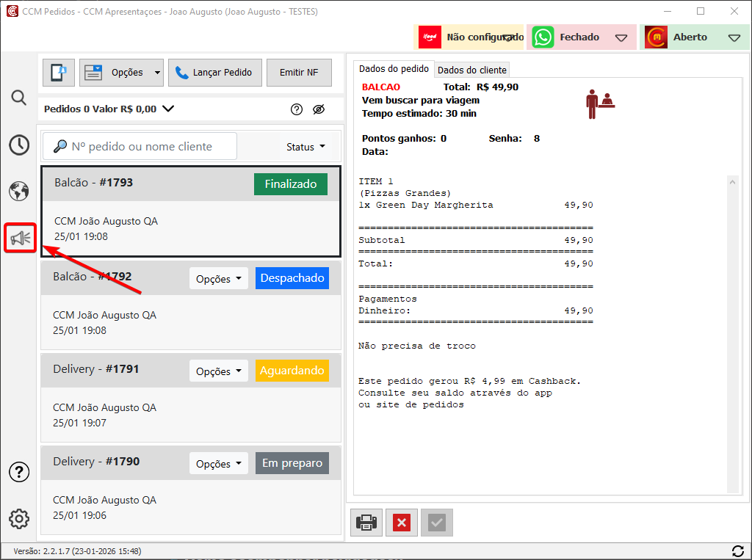The image size is (752, 560).
Task: Click the refresh sync icon in status bar
Action: pyautogui.click(x=738, y=550)
